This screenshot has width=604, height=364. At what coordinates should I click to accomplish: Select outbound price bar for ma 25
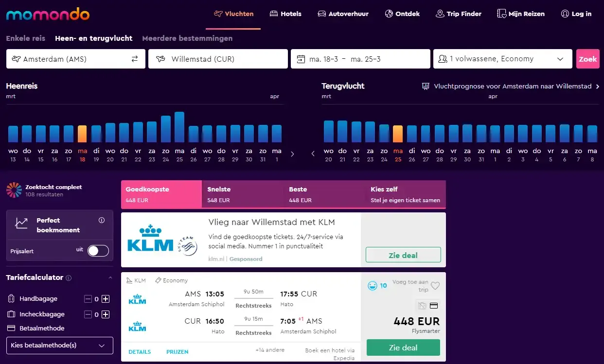tap(179, 127)
